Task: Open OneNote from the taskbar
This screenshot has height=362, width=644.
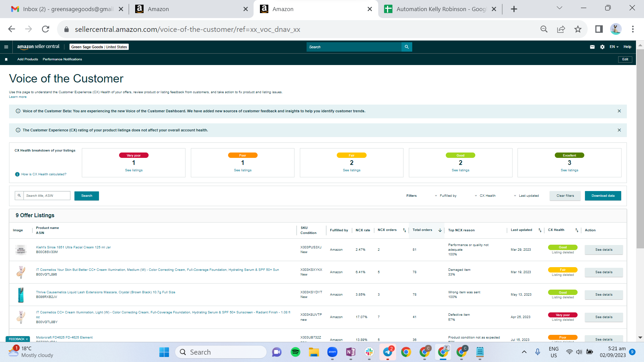Action: coord(351,352)
